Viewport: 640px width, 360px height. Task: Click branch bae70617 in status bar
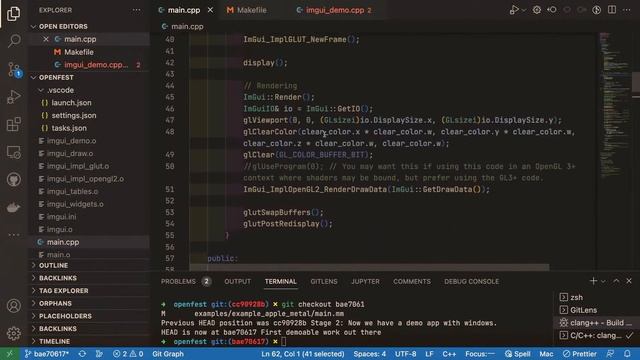pos(47,354)
